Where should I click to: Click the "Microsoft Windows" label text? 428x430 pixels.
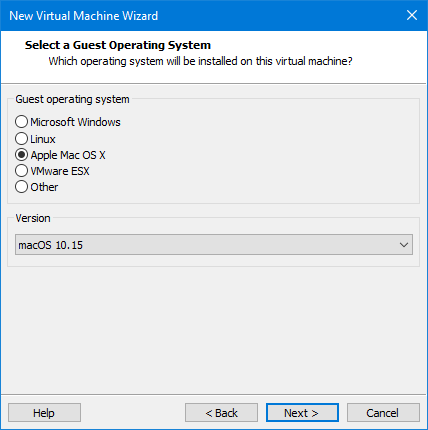pos(75,122)
